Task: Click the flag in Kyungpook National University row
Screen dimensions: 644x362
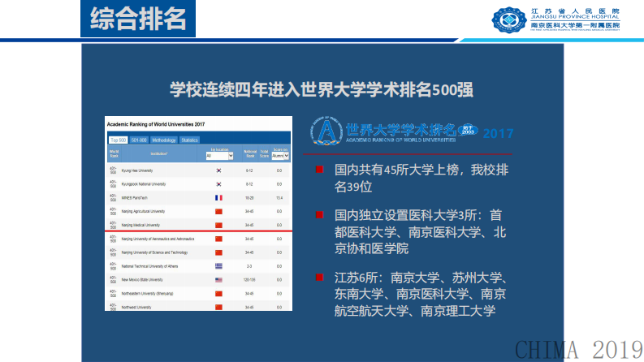Action: pyautogui.click(x=218, y=184)
